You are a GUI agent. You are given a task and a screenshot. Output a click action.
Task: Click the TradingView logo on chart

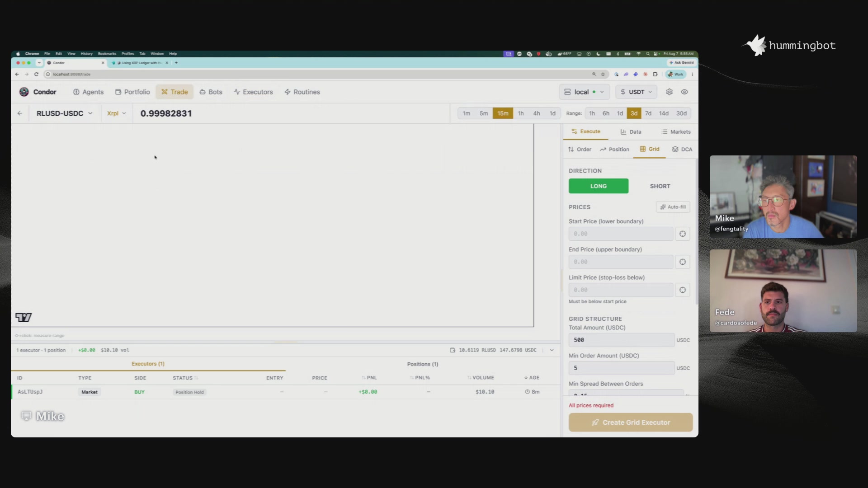tap(24, 317)
